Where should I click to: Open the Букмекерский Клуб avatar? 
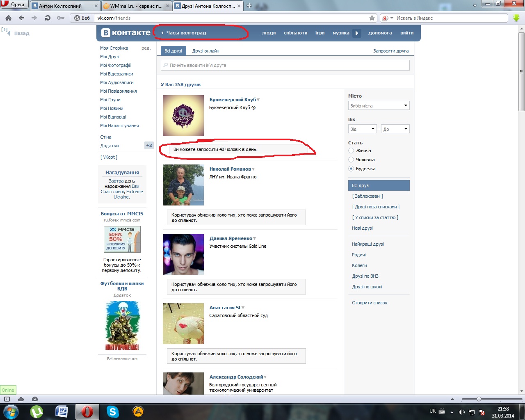[x=183, y=116]
